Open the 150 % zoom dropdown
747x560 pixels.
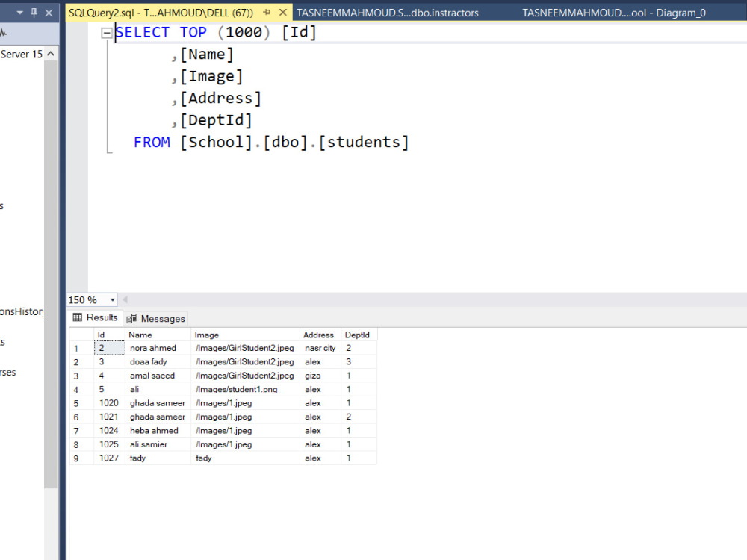click(113, 300)
